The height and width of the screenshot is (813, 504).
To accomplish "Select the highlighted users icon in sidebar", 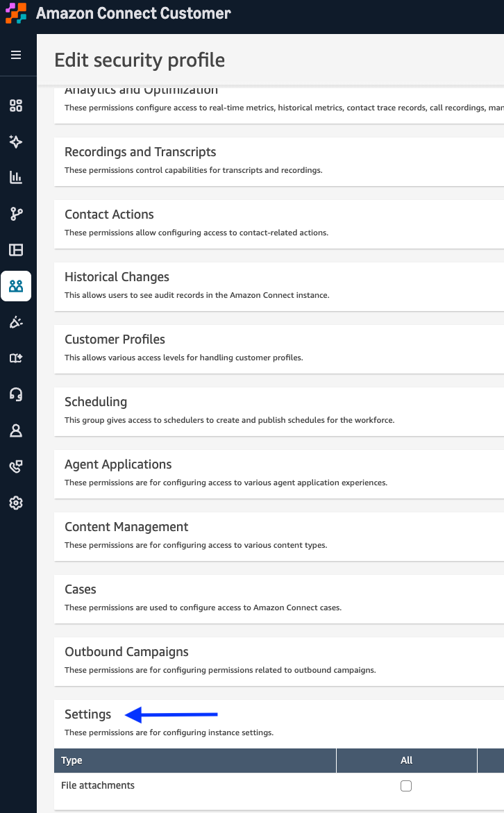I will click(x=16, y=285).
